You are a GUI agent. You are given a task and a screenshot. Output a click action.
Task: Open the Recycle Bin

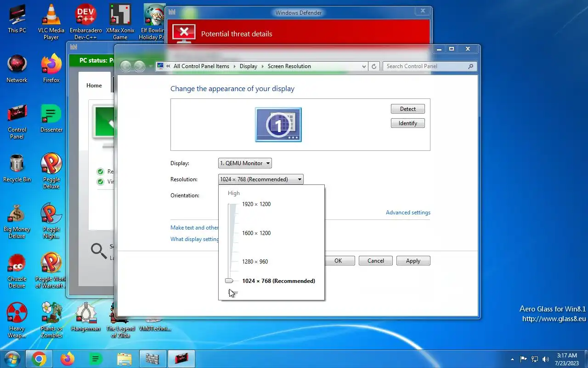(17, 168)
